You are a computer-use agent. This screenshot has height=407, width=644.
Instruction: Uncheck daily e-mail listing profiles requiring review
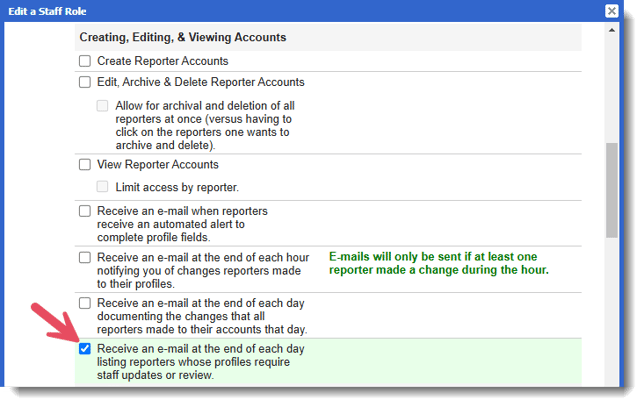[x=85, y=349]
